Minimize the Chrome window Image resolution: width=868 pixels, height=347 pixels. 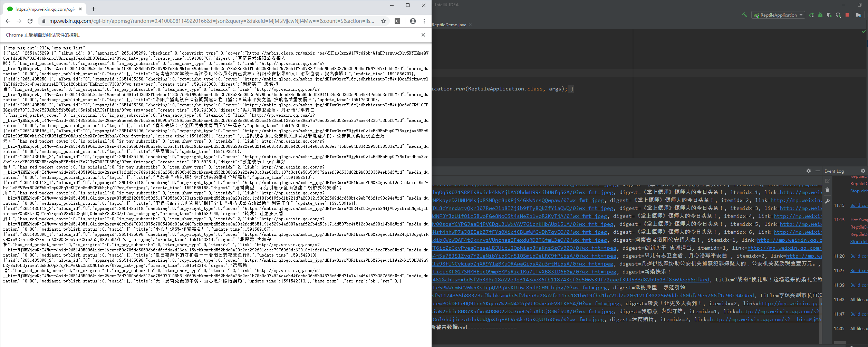[x=392, y=5]
